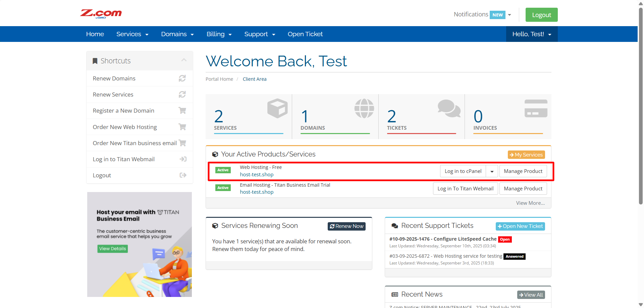Click the sign-out icon in Logout shortcut row
The height and width of the screenshot is (308, 644).
[183, 175]
